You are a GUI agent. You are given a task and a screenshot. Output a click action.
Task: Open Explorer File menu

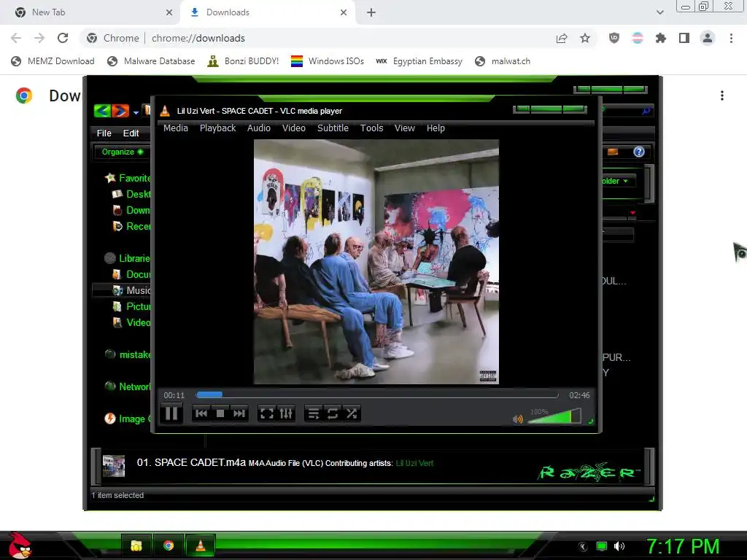(x=104, y=133)
